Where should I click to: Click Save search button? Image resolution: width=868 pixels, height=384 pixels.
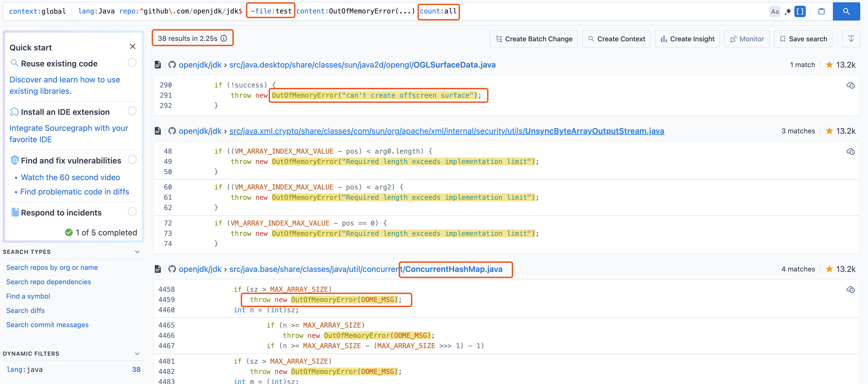click(x=803, y=39)
